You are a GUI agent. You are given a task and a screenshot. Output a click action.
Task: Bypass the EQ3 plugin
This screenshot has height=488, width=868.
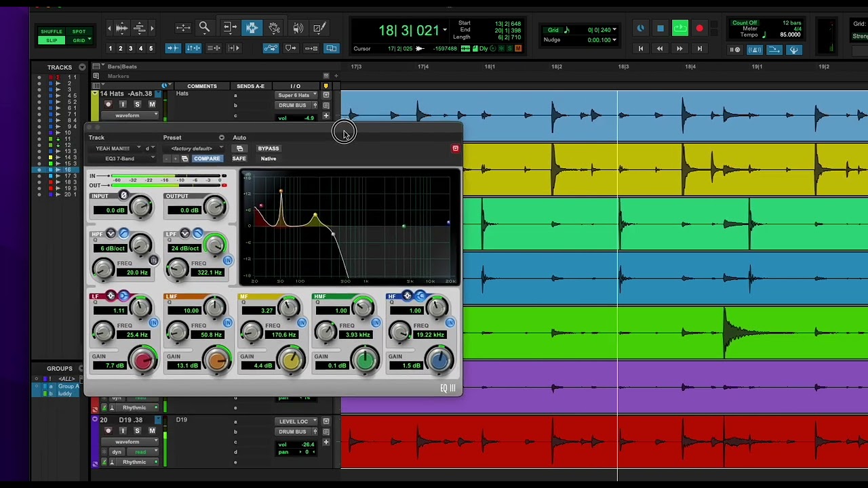tap(269, 148)
